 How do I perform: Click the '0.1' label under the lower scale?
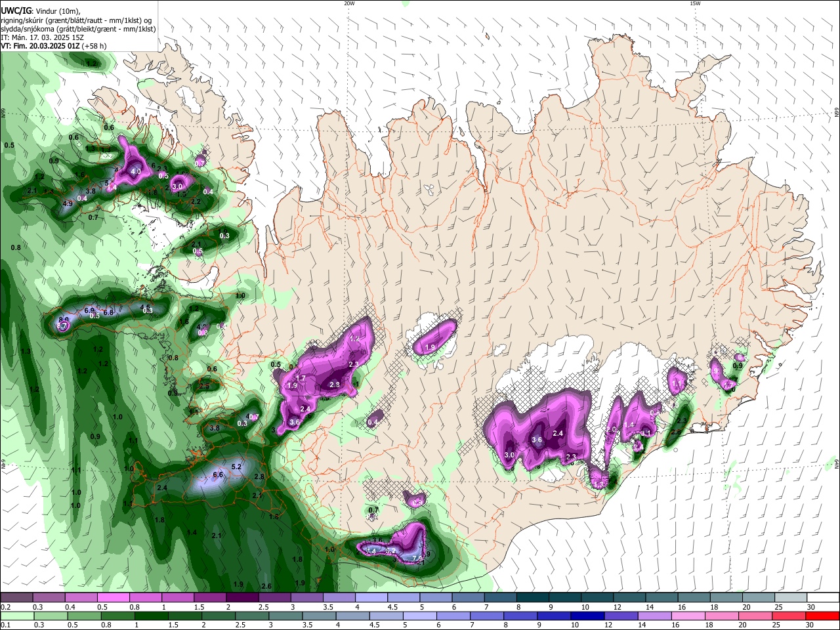5,625
